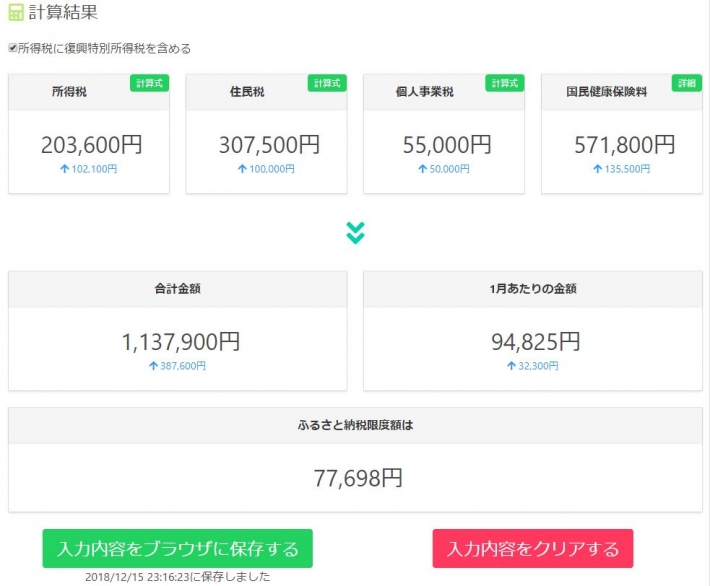The width and height of the screenshot is (710, 586).
Task: Click the 2018/12/15 23:16:23に保存しました message
Action: 178,577
